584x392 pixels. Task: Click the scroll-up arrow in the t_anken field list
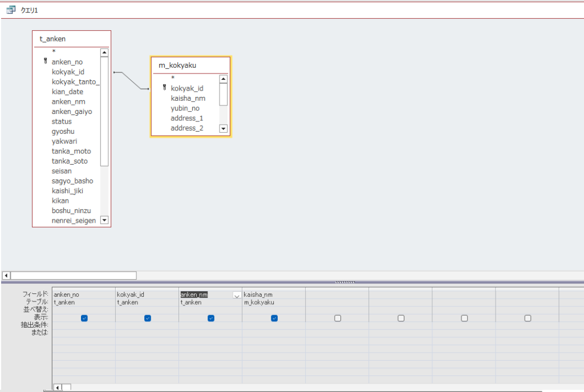click(x=104, y=52)
